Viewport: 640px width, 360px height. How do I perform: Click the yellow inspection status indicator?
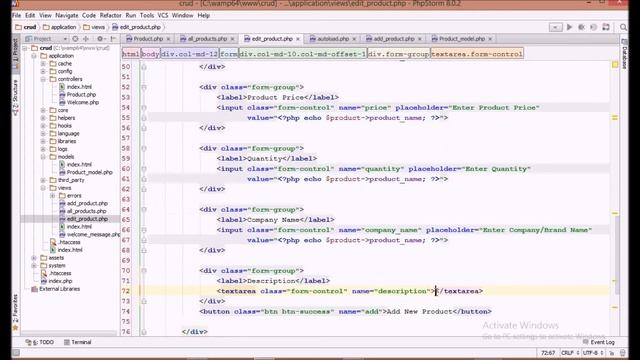(615, 64)
